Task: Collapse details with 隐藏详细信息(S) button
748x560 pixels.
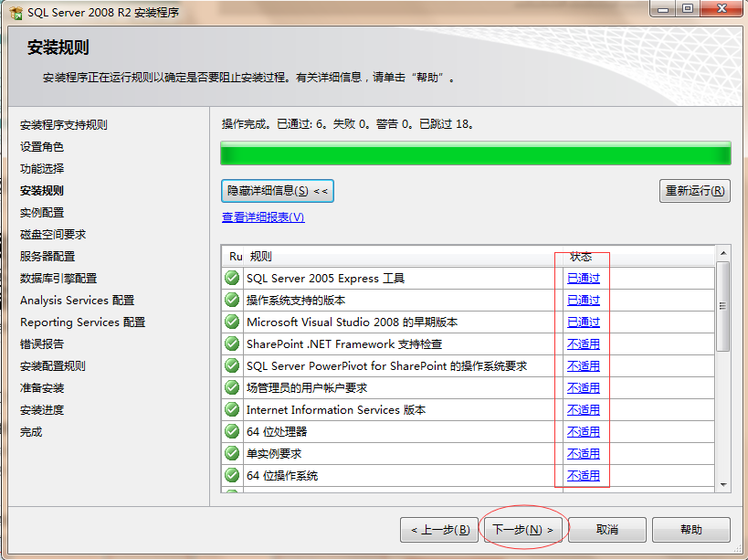Action: click(x=277, y=191)
